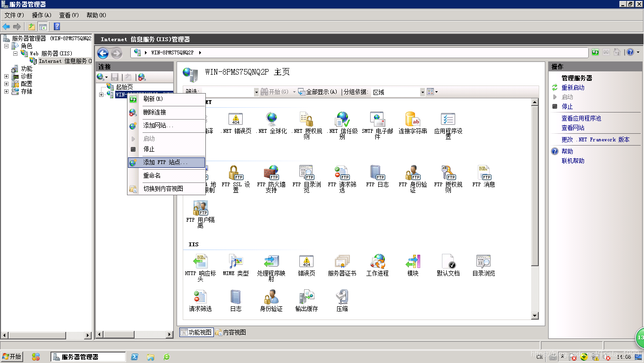Switch to 内容视图 tab at bottom
The width and height of the screenshot is (644, 363).
pos(231,332)
